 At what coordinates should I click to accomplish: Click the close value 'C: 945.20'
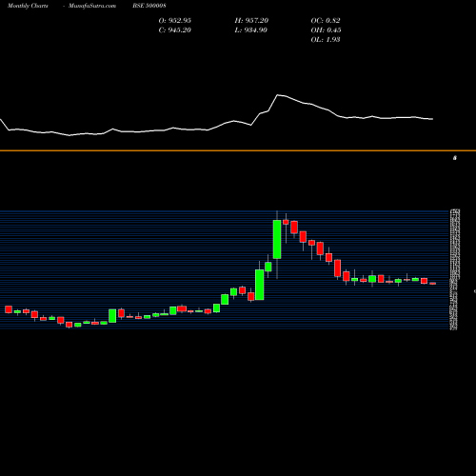(x=175, y=30)
